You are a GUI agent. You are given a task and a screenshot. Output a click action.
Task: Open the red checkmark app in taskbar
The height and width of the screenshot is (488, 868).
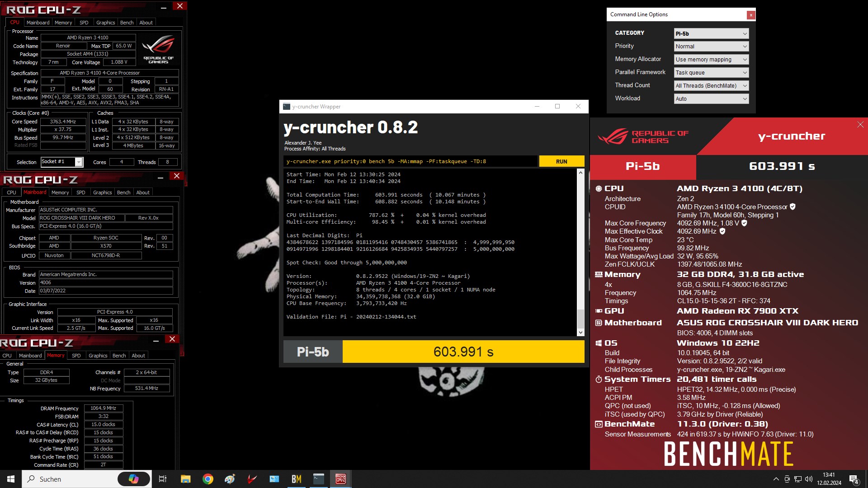click(x=252, y=479)
